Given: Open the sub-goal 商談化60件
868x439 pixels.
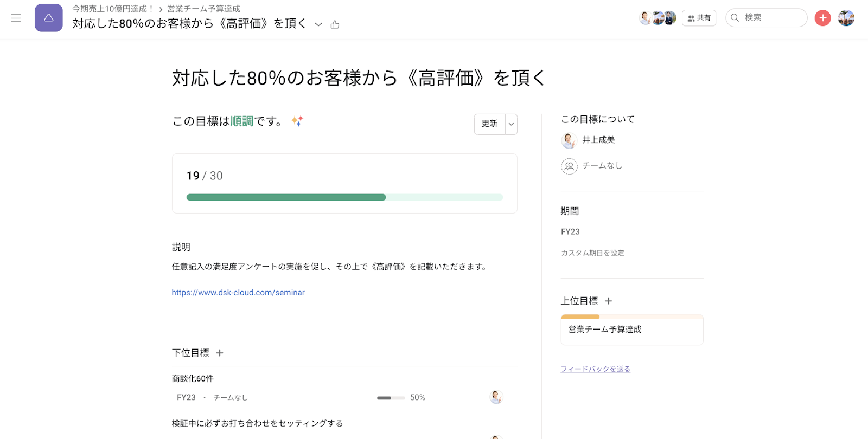Looking at the screenshot, I should (193, 378).
